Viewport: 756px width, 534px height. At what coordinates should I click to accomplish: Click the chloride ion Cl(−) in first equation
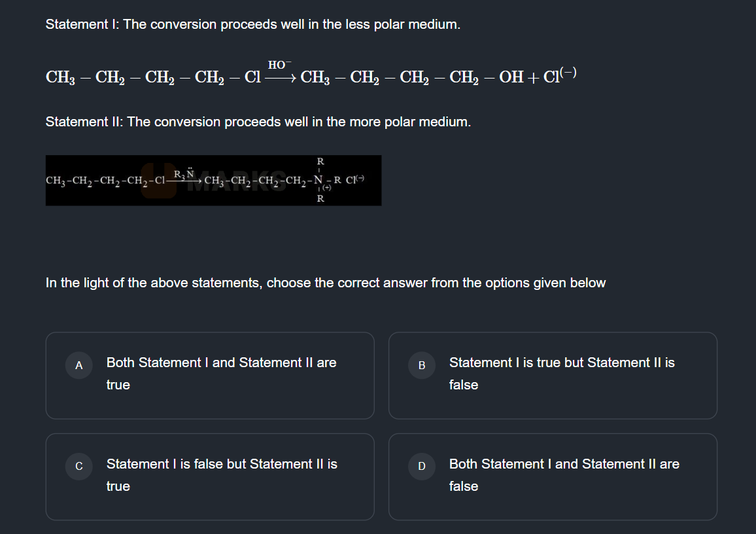pos(559,77)
